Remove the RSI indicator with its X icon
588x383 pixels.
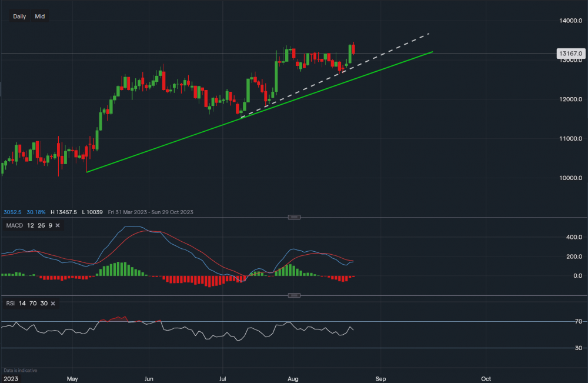pyautogui.click(x=53, y=304)
